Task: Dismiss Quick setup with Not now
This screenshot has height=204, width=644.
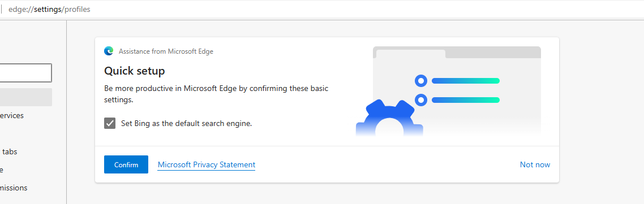Action: tap(535, 164)
